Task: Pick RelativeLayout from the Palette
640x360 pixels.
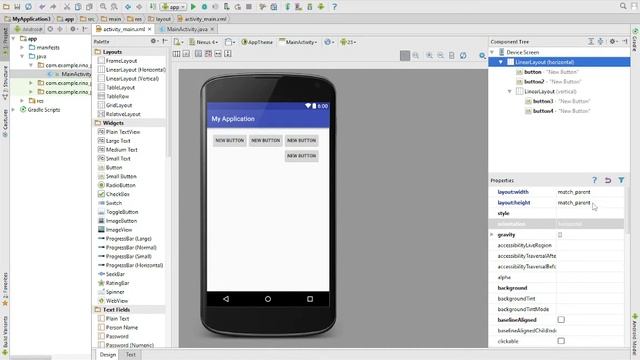Action: 123,114
